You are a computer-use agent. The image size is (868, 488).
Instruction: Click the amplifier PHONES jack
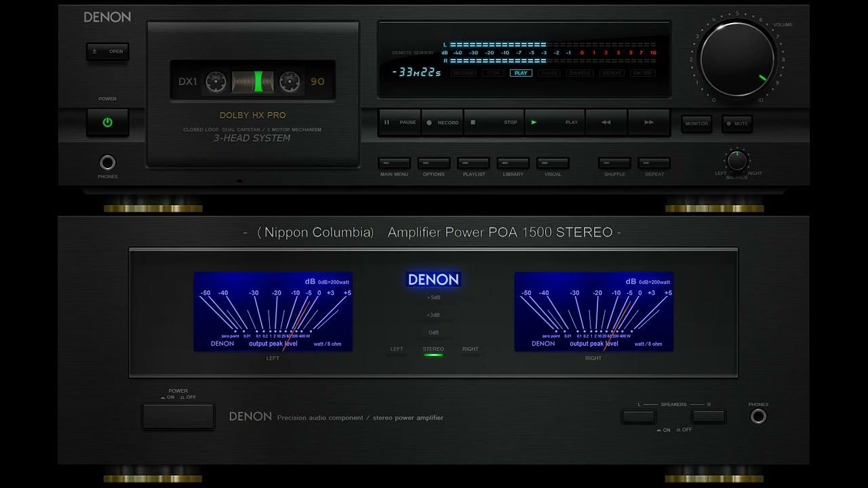(x=759, y=416)
